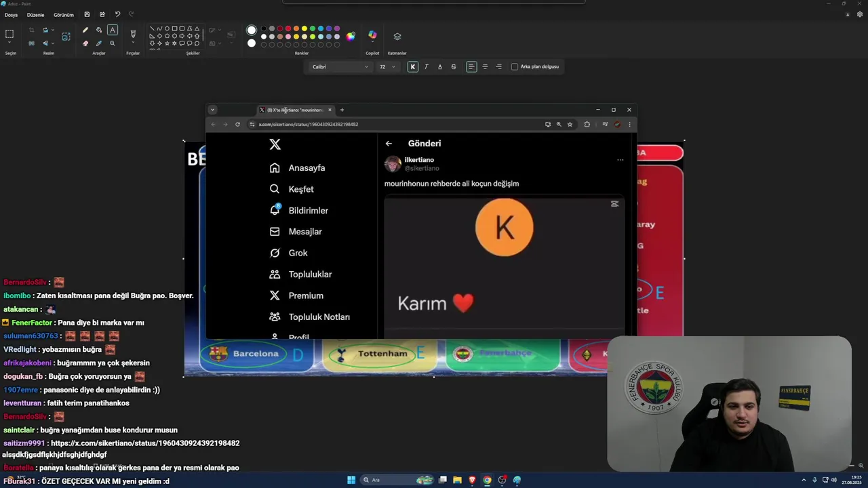Viewport: 868px width, 488px height.
Task: Click the Crop image icon
Action: 31,30
